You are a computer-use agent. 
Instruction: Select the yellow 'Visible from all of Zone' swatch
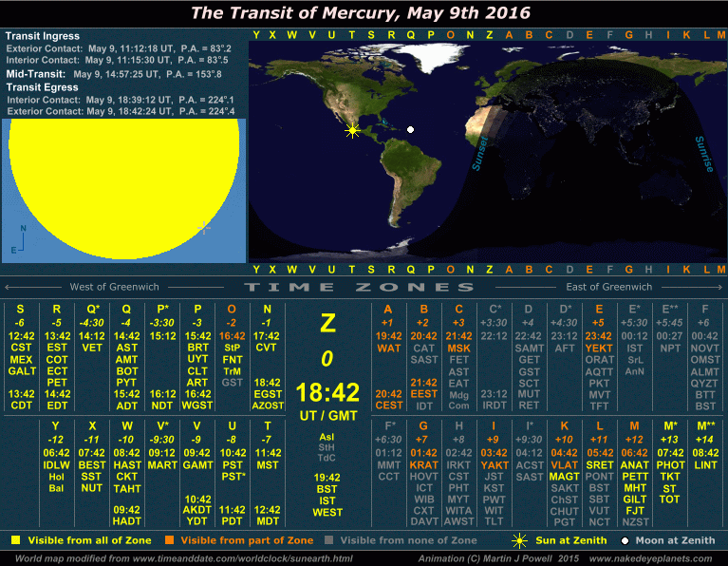pyautogui.click(x=15, y=540)
